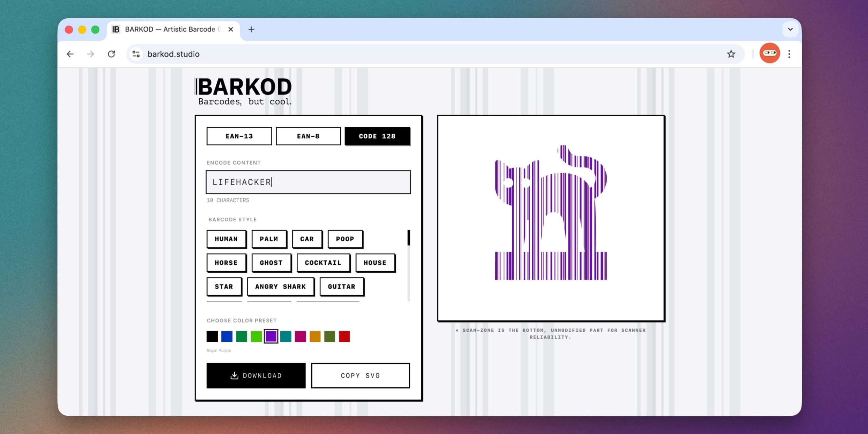The image size is (868, 434).
Task: Pick the black color preset
Action: 212,336
